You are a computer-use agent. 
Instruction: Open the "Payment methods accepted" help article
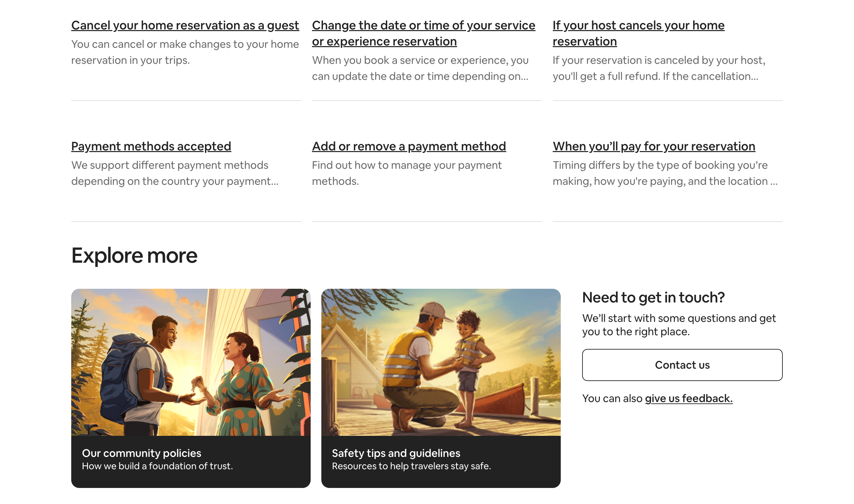(x=150, y=146)
